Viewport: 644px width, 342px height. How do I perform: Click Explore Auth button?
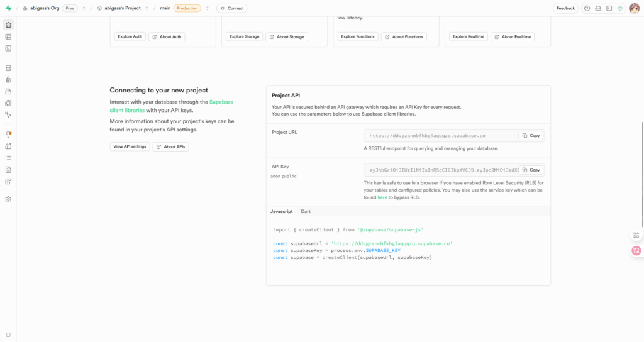pos(130,36)
